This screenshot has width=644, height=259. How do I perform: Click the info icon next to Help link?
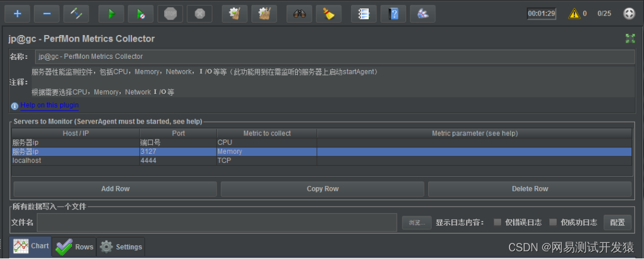[x=15, y=106]
